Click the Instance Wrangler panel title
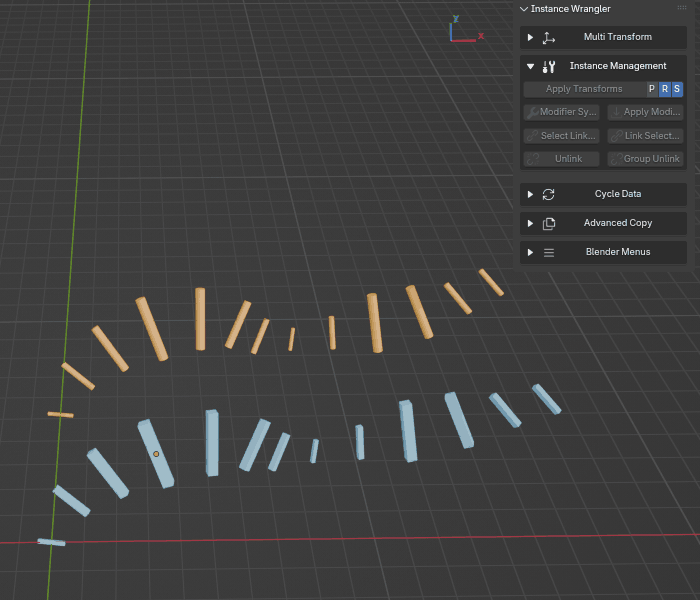This screenshot has height=600, width=700. tap(571, 9)
